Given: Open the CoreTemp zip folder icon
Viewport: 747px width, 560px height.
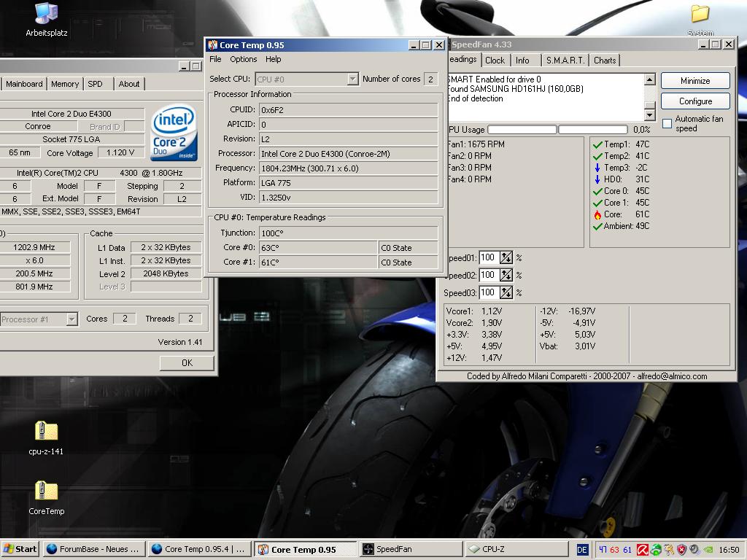Looking at the screenshot, I should (46, 497).
